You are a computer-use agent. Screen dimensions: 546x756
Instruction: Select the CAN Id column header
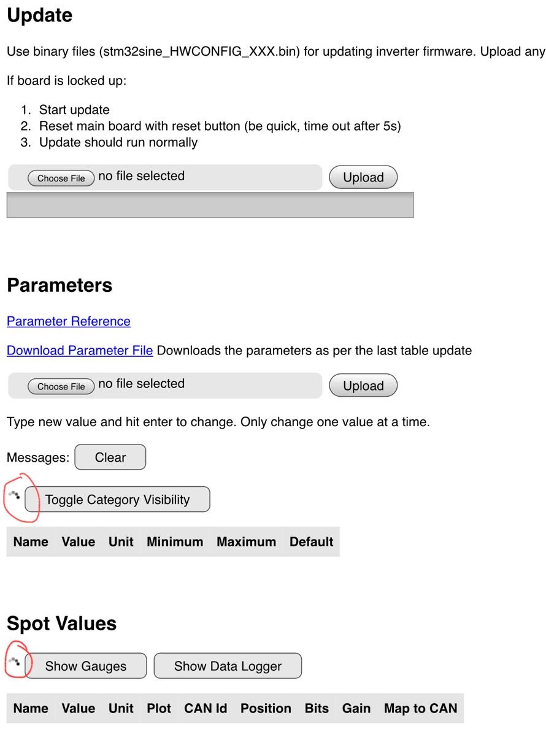206,709
